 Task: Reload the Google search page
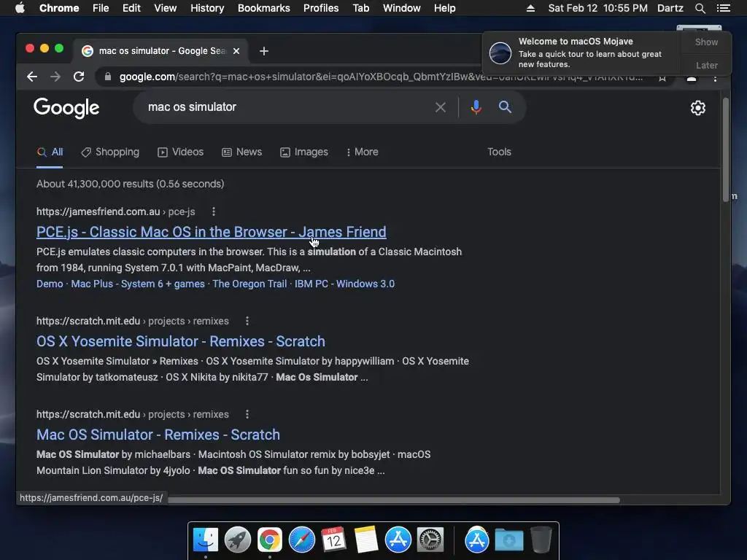coord(79,77)
